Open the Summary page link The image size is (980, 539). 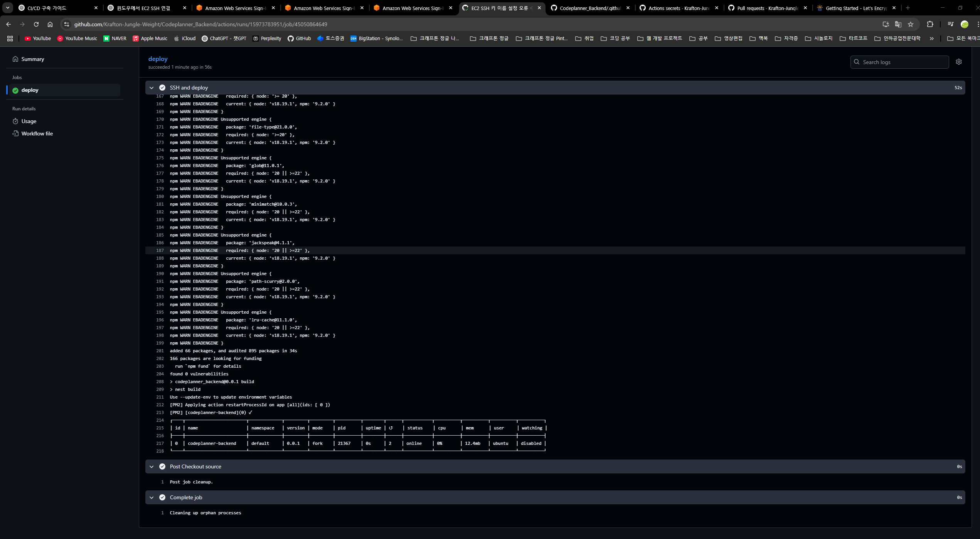click(x=32, y=59)
